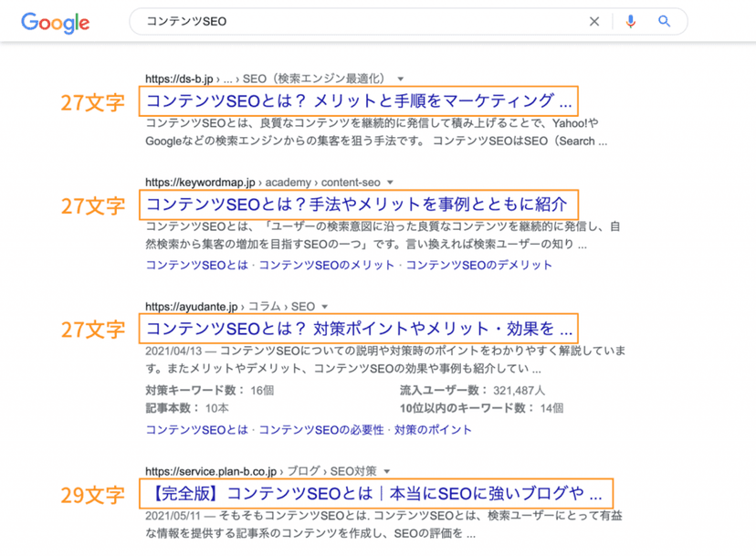This screenshot has height=556, width=756.
Task: Open sitelink コンテンツSEOのデメリット
Action: [479, 265]
